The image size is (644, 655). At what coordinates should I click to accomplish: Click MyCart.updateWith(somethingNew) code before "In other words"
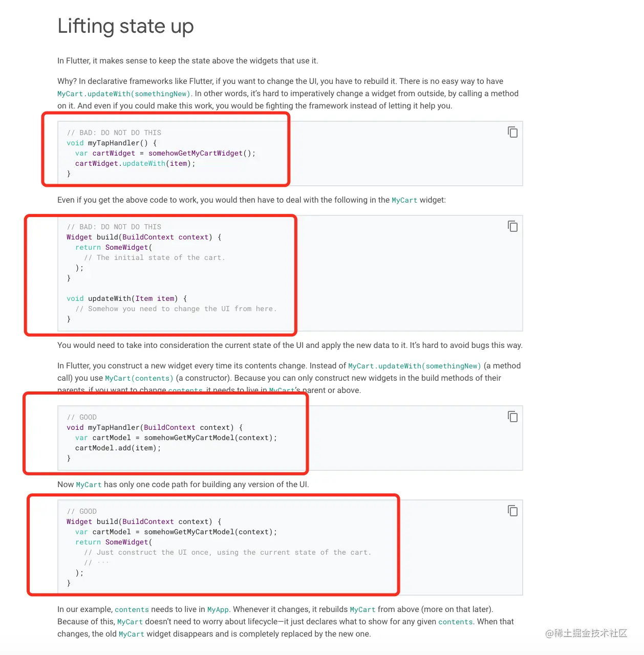pyautogui.click(x=124, y=94)
